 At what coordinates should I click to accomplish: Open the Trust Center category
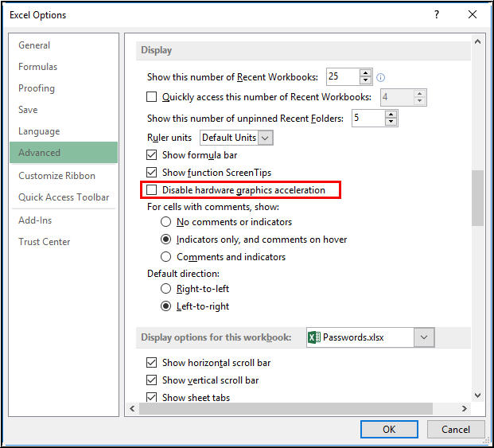point(64,242)
